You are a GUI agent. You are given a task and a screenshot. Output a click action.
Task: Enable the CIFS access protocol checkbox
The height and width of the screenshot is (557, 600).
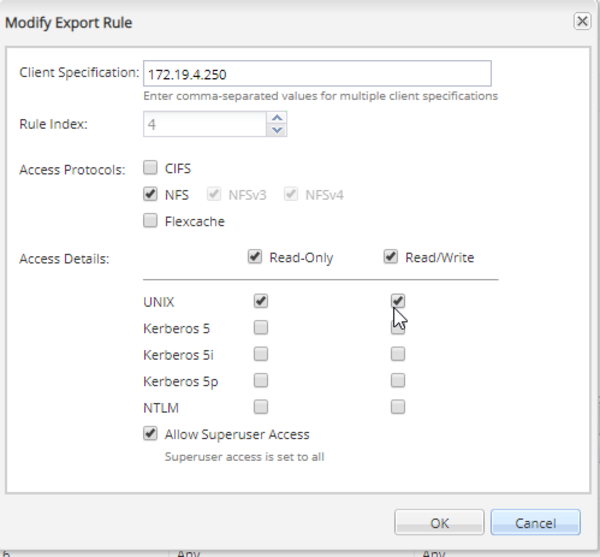click(x=150, y=168)
